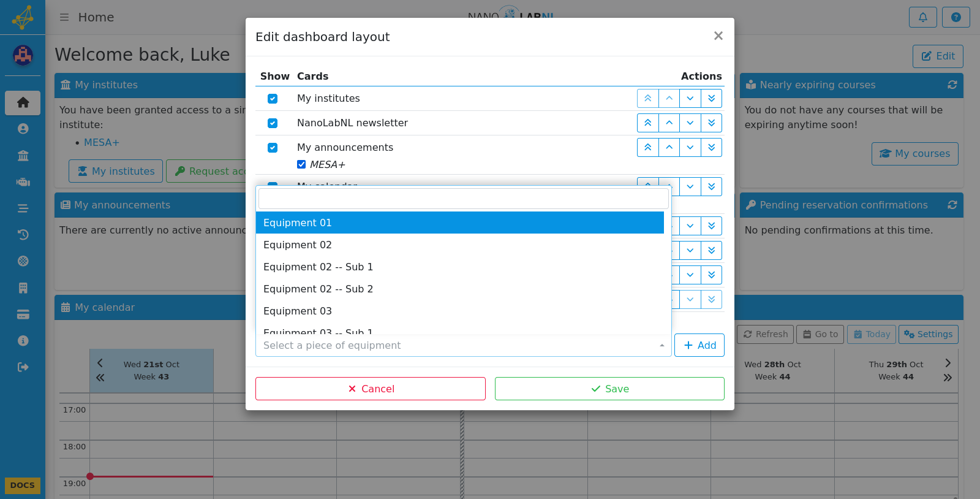Open the info icon in sidebar
980x499 pixels.
23,341
